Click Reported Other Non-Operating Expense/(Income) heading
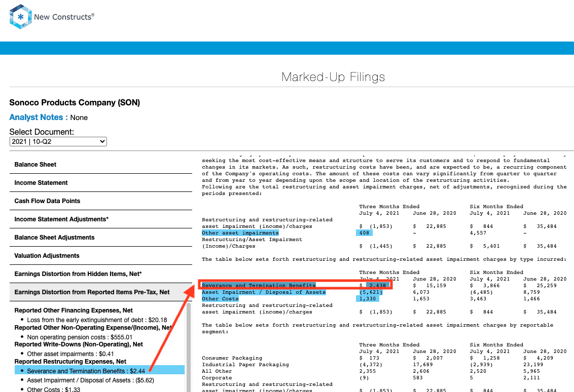574x392 pixels. (x=93, y=328)
